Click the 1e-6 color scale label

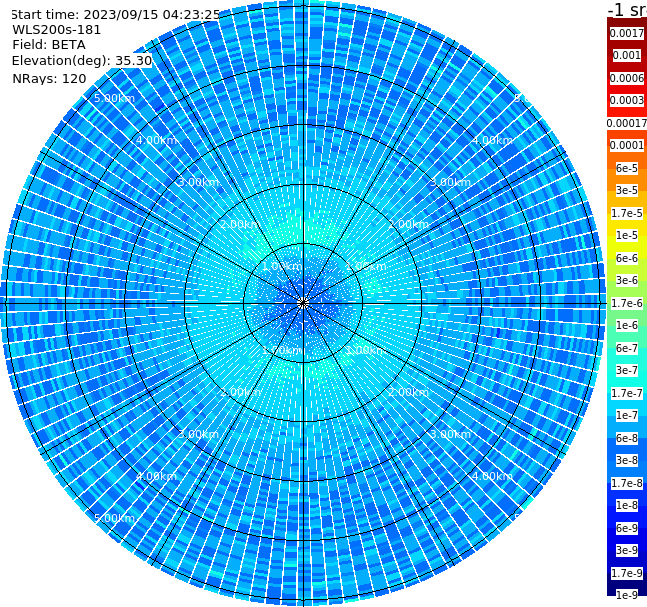(x=627, y=325)
